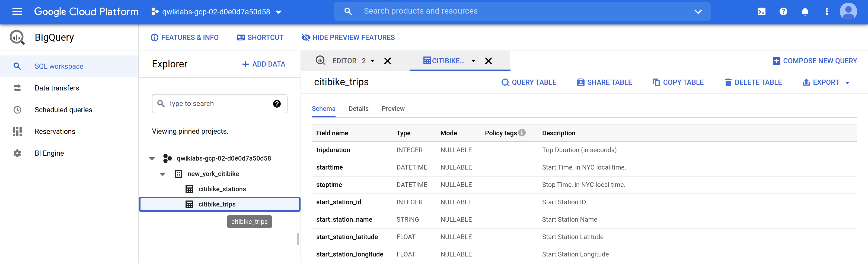868x263 pixels.
Task: Select the qwiklabs project in Explorer
Action: coord(224,158)
